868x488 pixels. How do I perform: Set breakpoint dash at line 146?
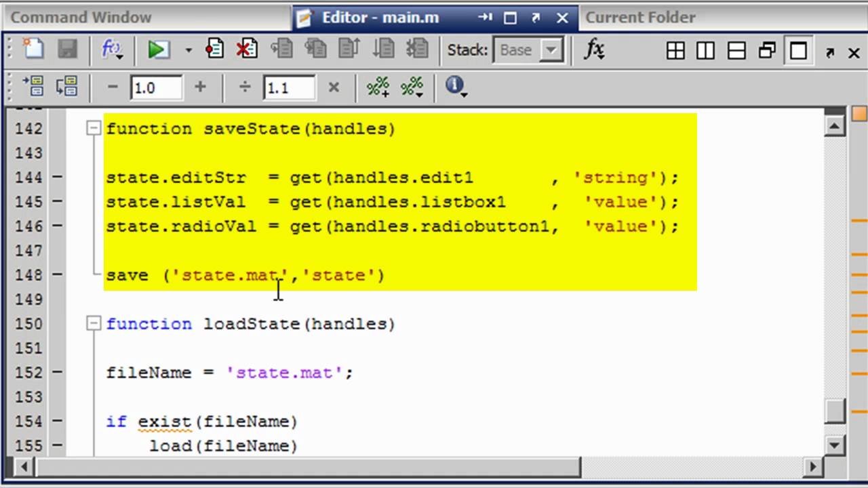pyautogui.click(x=58, y=226)
